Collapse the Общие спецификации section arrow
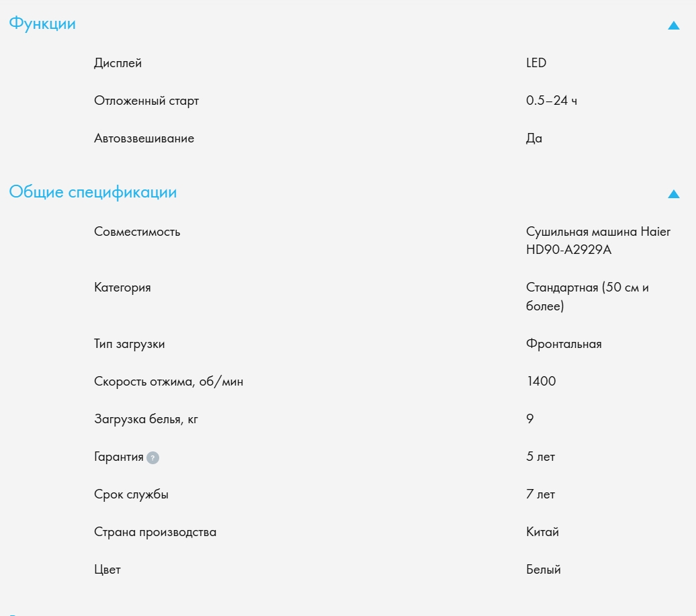Viewport: 696px width, 616px height. point(674,194)
